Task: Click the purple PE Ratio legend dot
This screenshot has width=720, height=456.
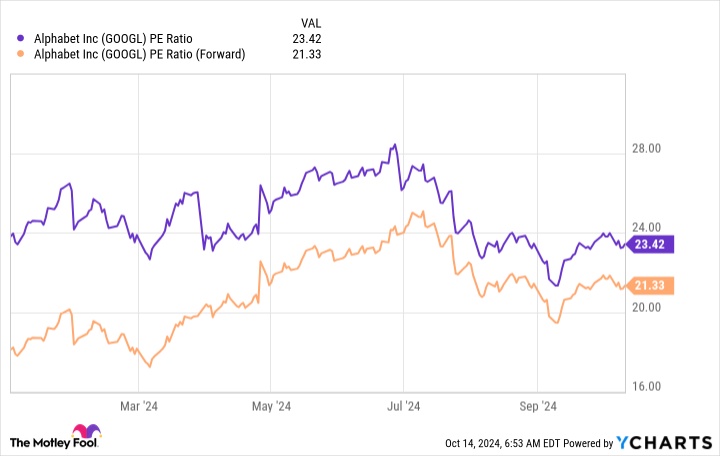Action: (23, 39)
